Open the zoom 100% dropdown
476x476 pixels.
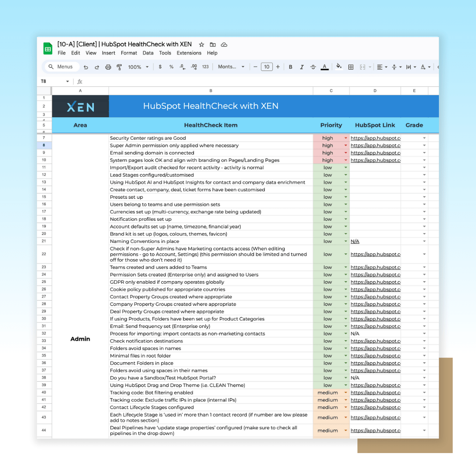[138, 67]
